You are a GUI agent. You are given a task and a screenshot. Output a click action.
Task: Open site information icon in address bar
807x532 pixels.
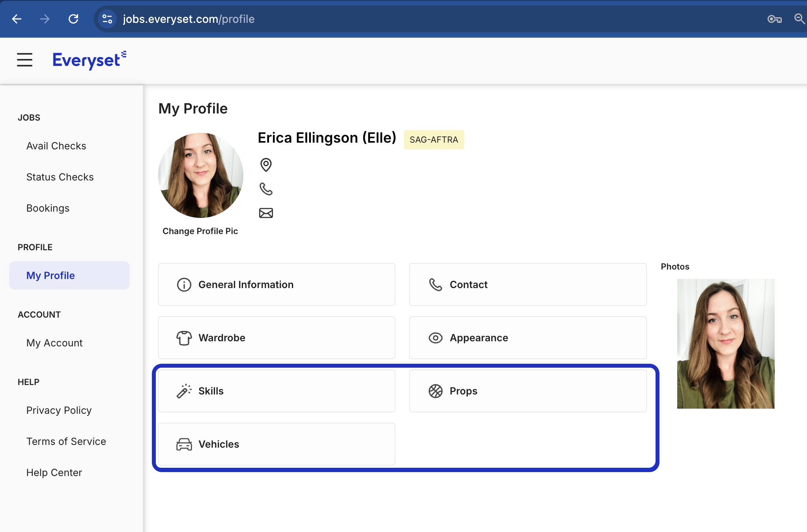(107, 19)
